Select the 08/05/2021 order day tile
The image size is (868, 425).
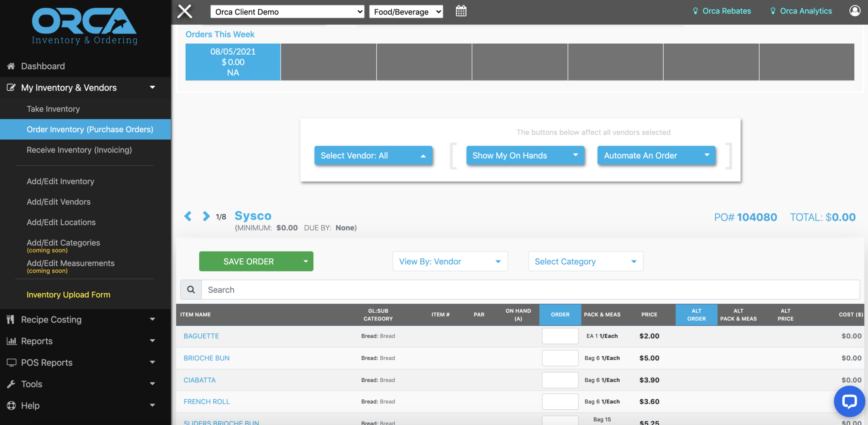pyautogui.click(x=233, y=62)
